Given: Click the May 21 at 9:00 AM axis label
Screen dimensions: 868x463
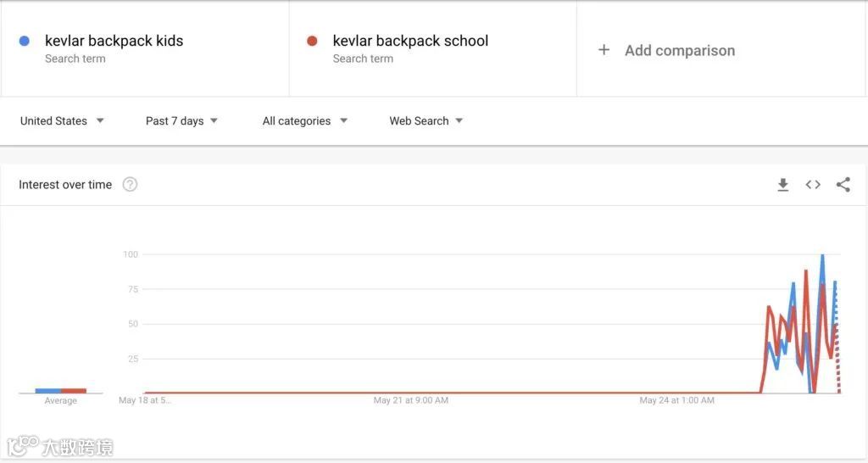Looking at the screenshot, I should 411,400.
